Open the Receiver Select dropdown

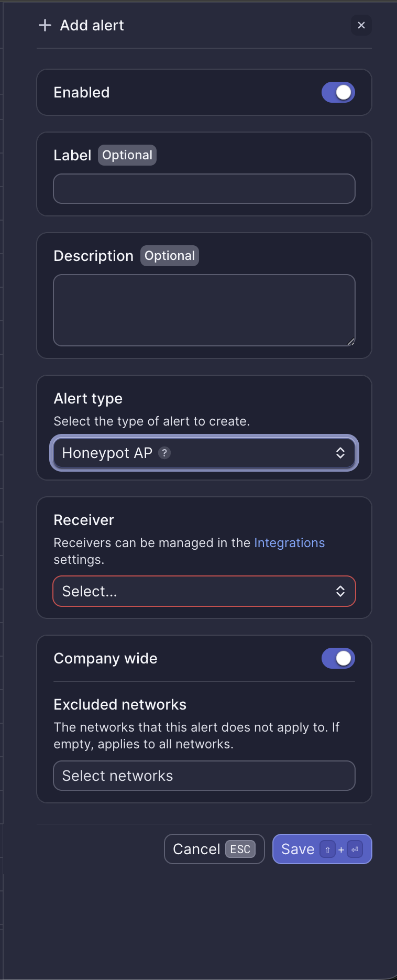204,591
